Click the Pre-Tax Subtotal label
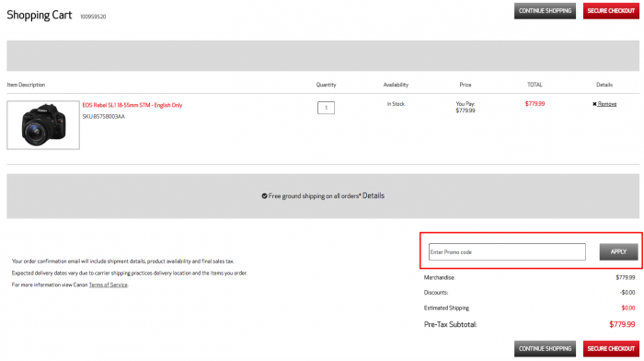 click(x=450, y=324)
